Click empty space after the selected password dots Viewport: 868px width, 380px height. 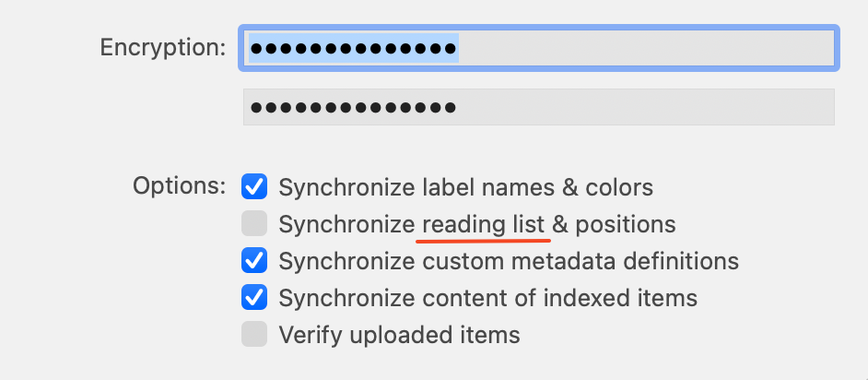645,48
